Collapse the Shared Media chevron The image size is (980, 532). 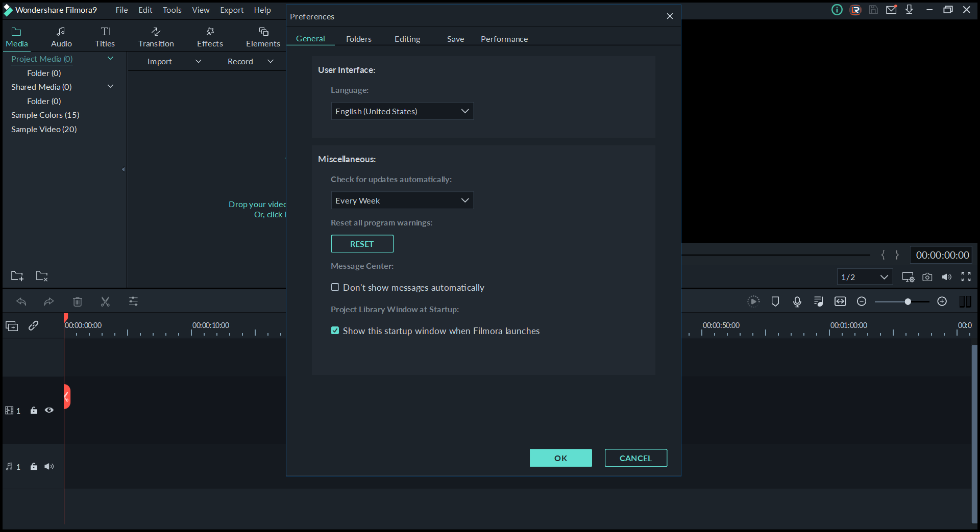[110, 87]
